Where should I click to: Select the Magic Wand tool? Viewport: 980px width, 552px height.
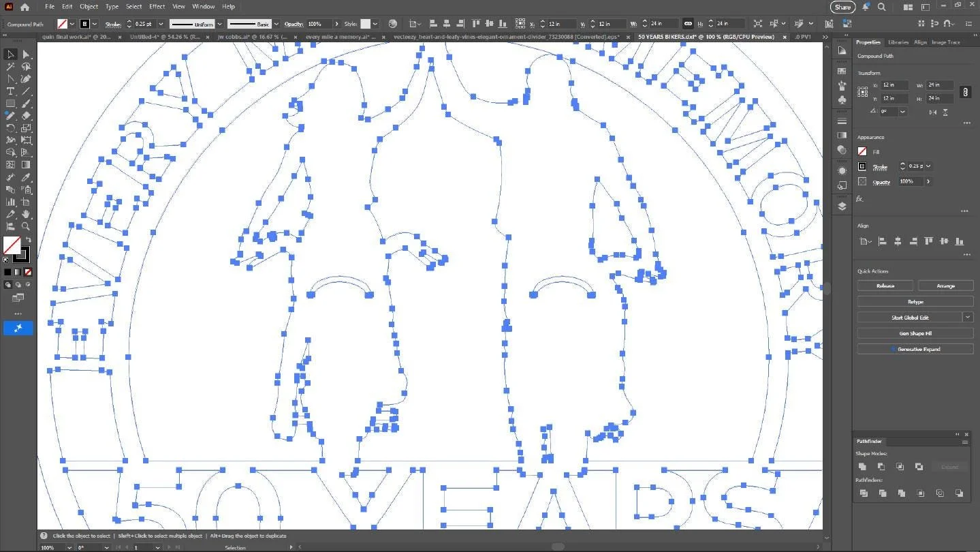11,67
